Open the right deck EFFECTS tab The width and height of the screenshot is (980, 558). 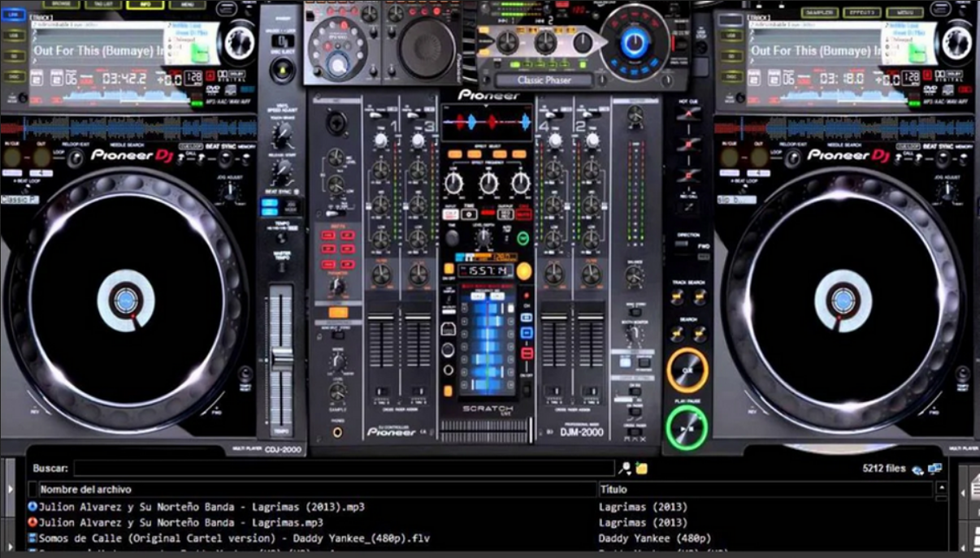[x=861, y=13]
